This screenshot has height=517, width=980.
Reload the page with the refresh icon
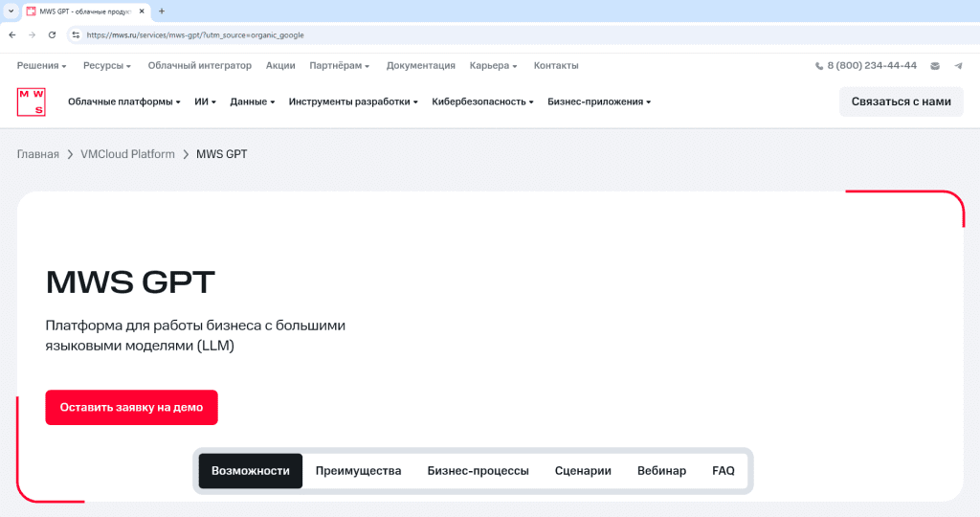click(52, 35)
